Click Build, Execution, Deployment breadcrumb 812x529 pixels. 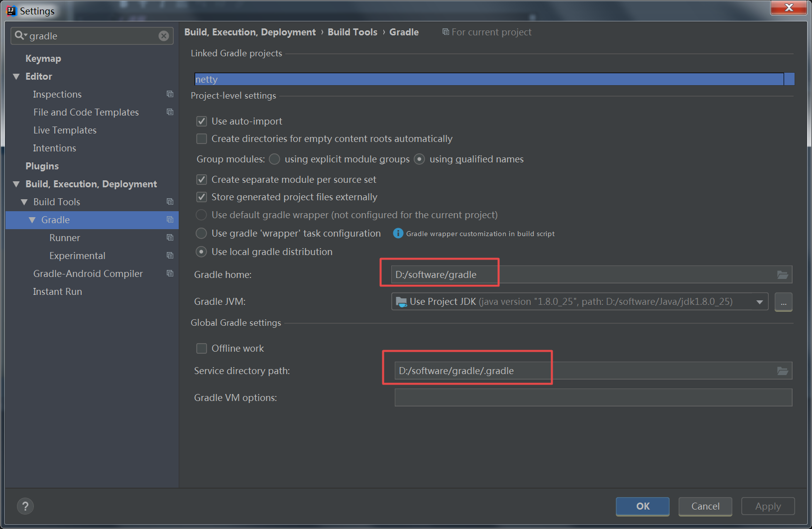click(x=250, y=32)
